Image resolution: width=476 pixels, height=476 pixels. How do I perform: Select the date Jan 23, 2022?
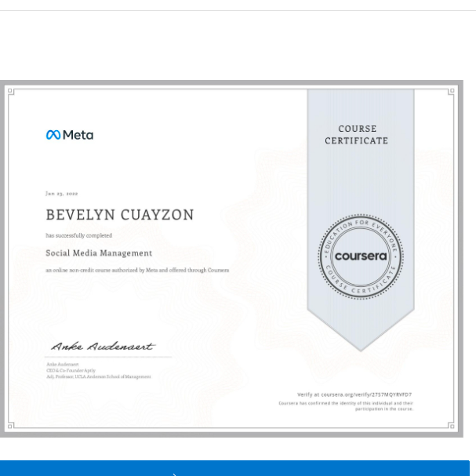62,194
